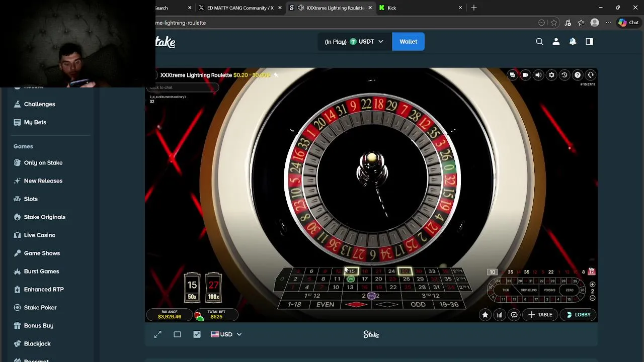The image size is (644, 362).
Task: Increase racetrack neighbours with the plus icon
Action: point(592,285)
